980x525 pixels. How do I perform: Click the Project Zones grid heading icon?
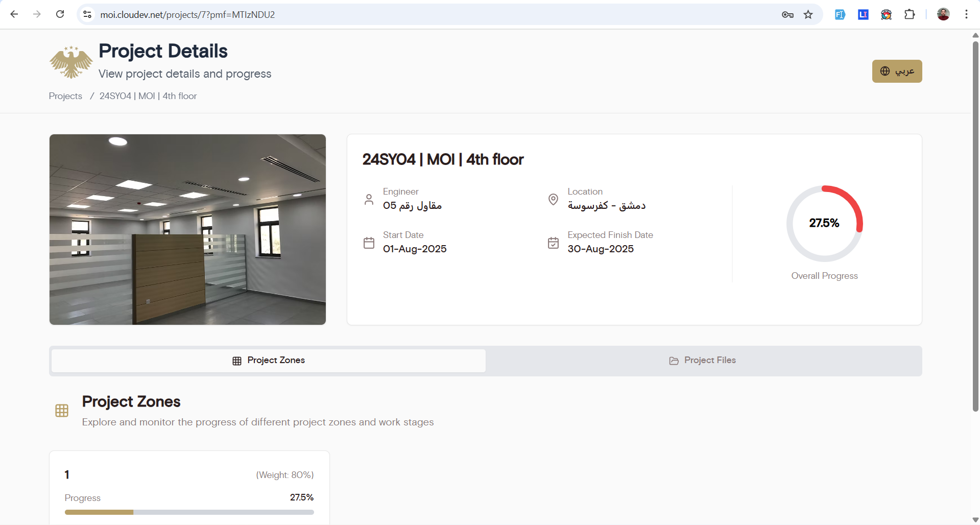(62, 411)
